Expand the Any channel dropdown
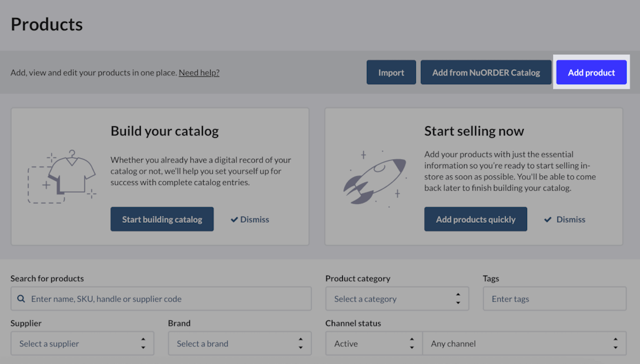 tap(524, 344)
